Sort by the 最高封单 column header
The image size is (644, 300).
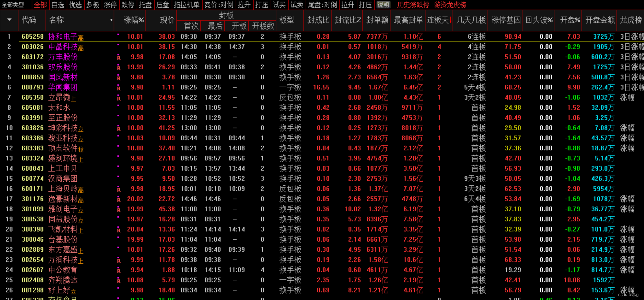pos(408,20)
